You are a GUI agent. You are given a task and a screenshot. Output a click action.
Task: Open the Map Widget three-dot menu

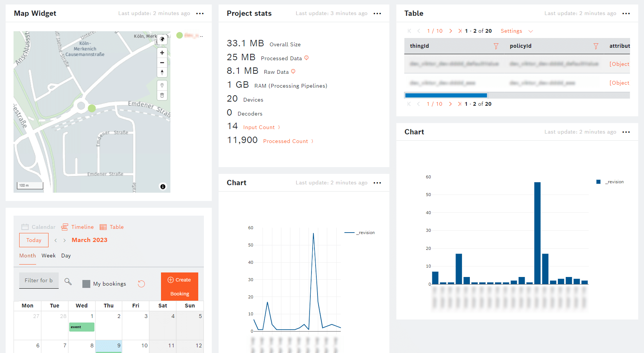tap(200, 14)
